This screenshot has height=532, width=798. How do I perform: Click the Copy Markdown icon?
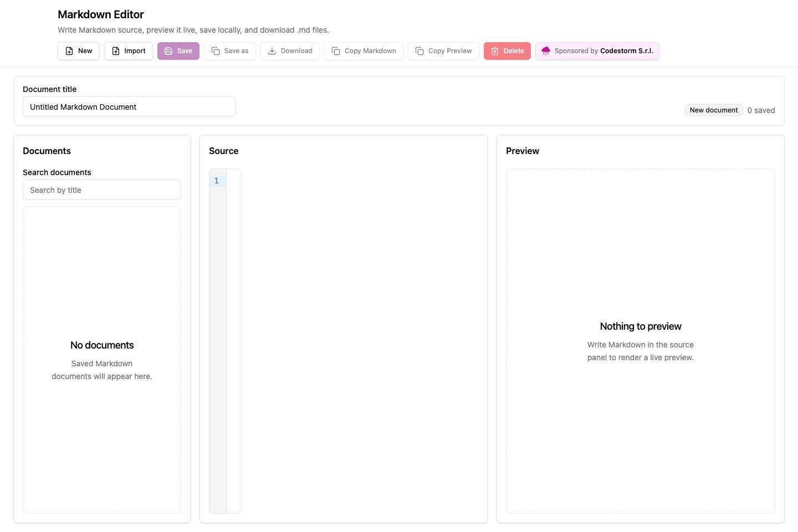tap(336, 51)
